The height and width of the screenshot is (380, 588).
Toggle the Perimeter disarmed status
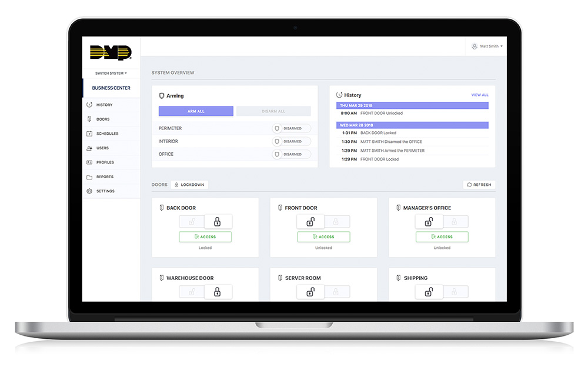click(291, 128)
